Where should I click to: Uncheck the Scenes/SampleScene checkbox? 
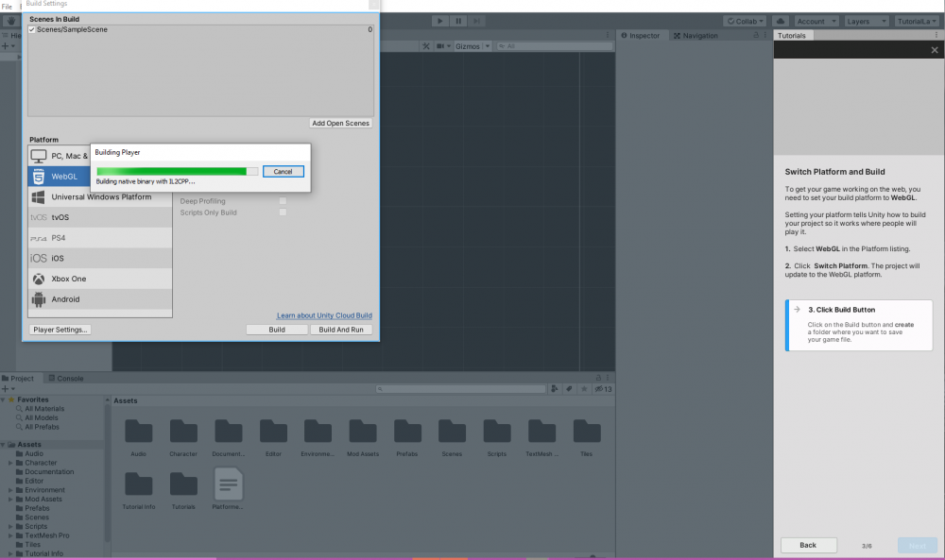(32, 29)
